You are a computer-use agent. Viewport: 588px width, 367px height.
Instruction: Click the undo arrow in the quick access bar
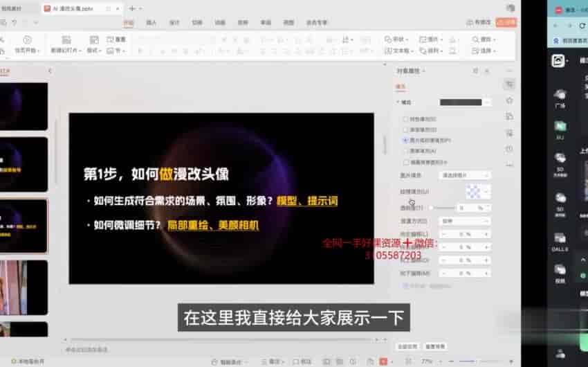click(x=15, y=23)
